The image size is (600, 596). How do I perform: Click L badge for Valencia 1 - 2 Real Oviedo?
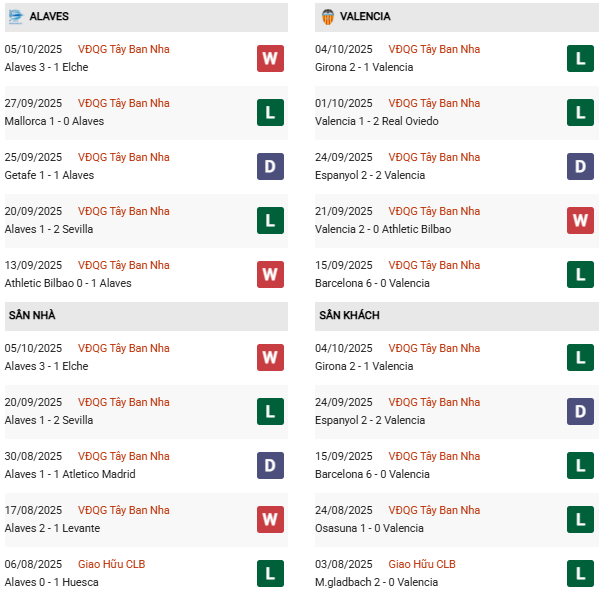[580, 112]
